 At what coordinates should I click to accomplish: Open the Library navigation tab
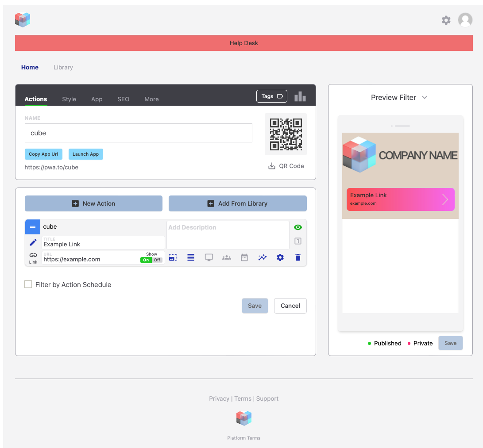tap(63, 67)
